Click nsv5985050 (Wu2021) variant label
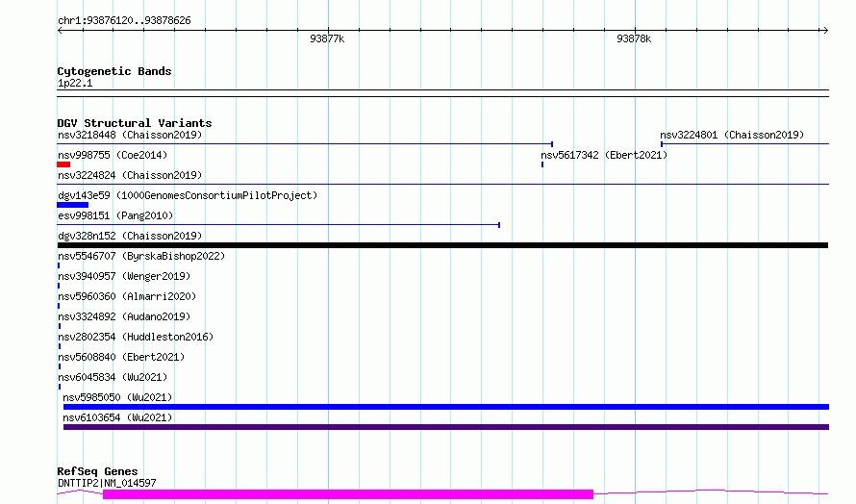856x504 pixels. point(117,397)
